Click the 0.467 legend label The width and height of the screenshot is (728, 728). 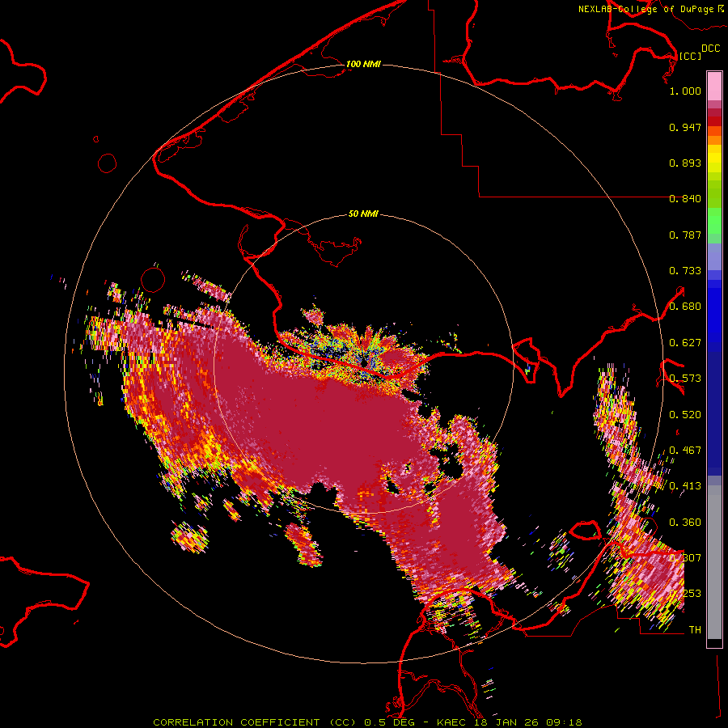click(x=685, y=451)
